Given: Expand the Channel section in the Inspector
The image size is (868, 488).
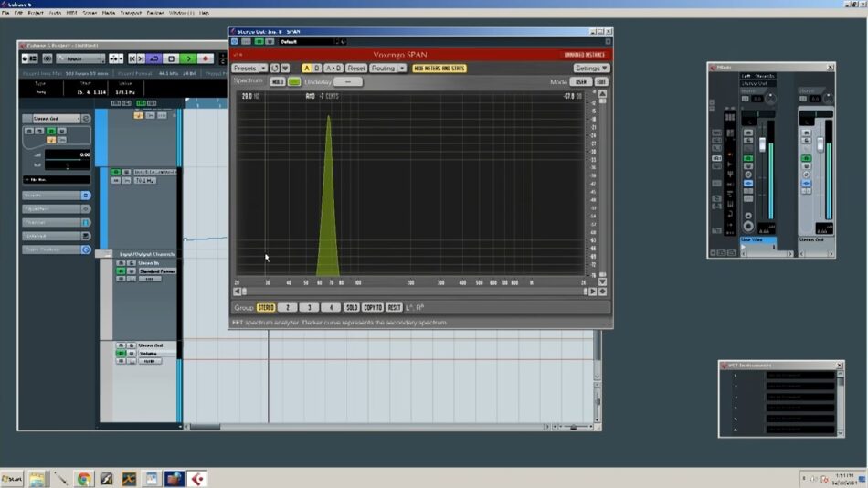Looking at the screenshot, I should [x=56, y=223].
